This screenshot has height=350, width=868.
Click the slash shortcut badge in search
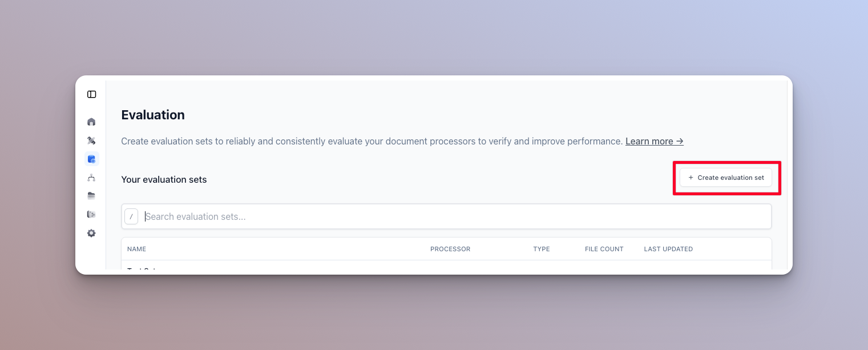pos(131,216)
